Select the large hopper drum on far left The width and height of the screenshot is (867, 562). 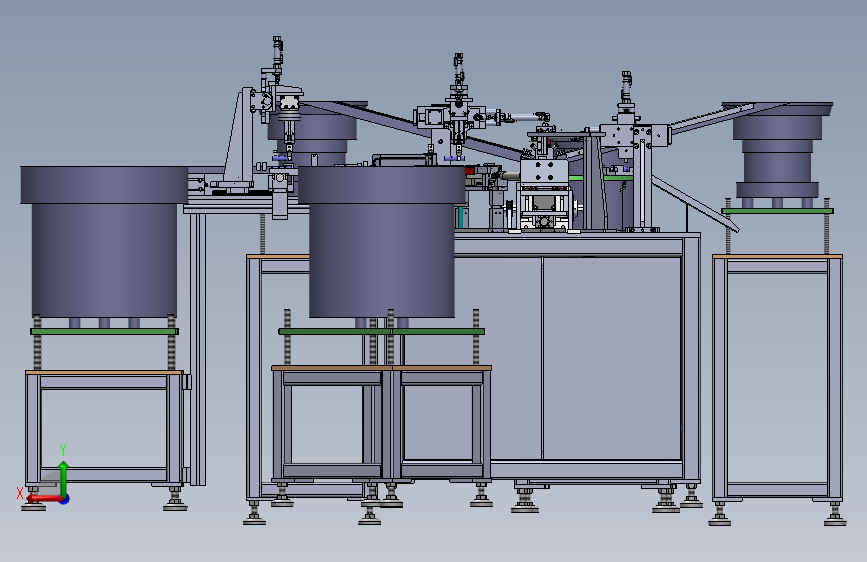tap(105, 242)
